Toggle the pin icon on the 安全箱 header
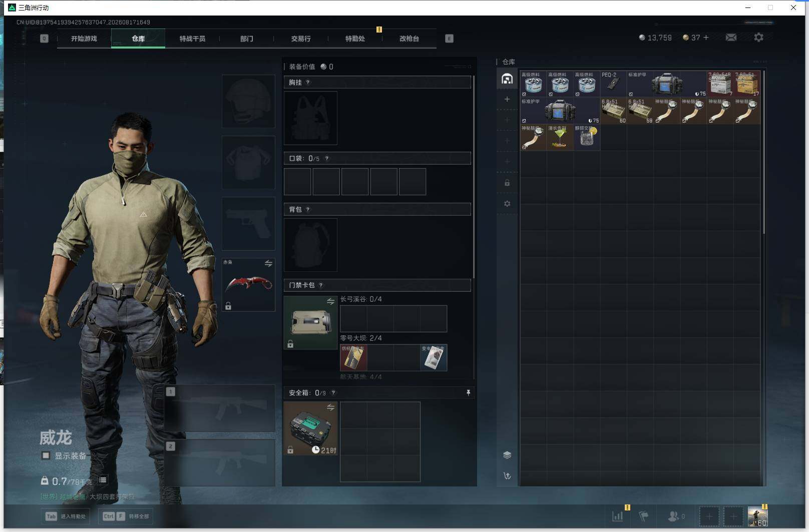 coord(468,393)
